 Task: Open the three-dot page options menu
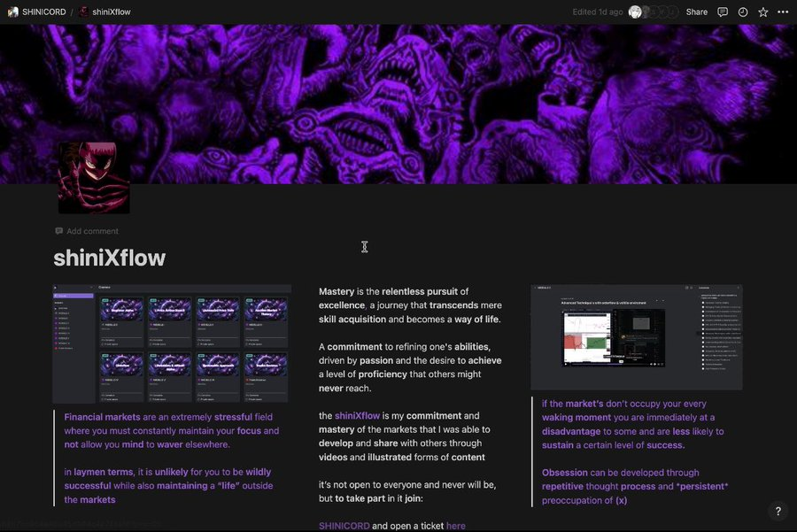783,12
